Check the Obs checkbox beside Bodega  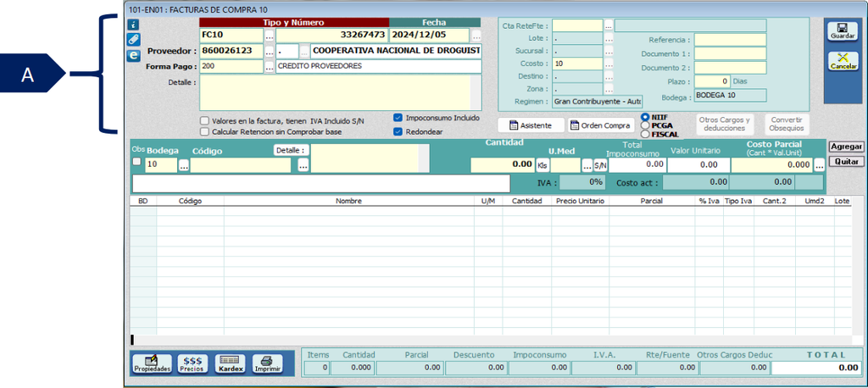coord(136,162)
